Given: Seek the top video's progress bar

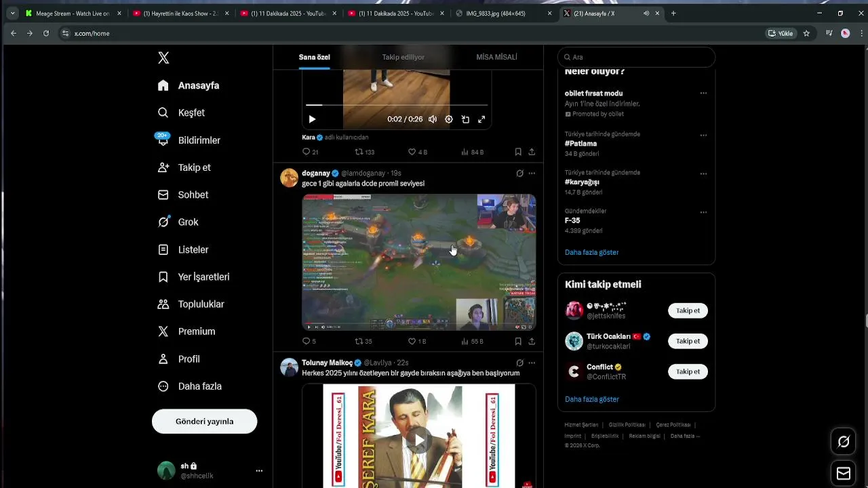Looking at the screenshot, I should [x=397, y=105].
